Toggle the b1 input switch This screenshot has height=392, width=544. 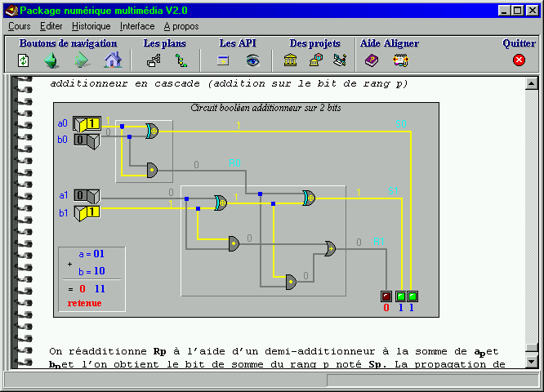tap(86, 212)
